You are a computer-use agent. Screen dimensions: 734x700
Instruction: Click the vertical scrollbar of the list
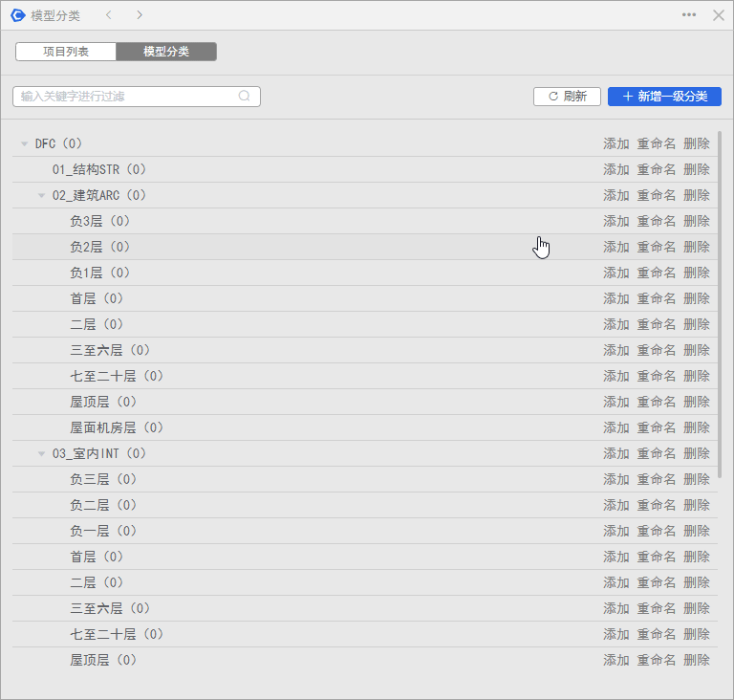tap(719, 306)
